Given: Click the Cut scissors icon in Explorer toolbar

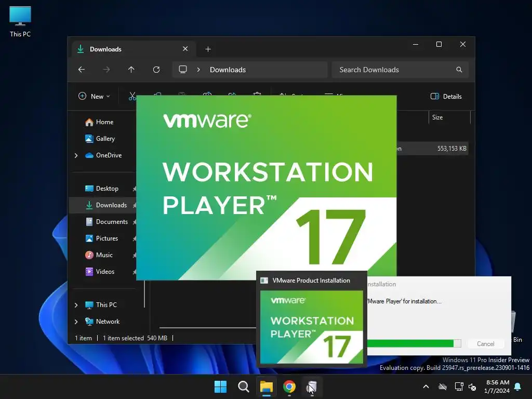Looking at the screenshot, I should (x=132, y=96).
